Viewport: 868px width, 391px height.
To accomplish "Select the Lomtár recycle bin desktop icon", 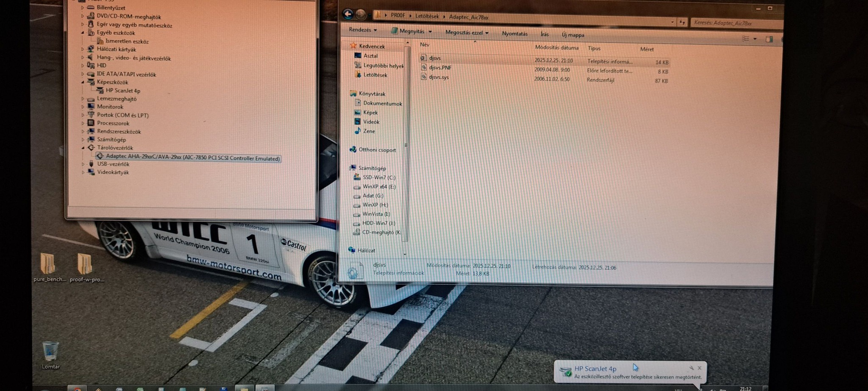I will tap(50, 355).
